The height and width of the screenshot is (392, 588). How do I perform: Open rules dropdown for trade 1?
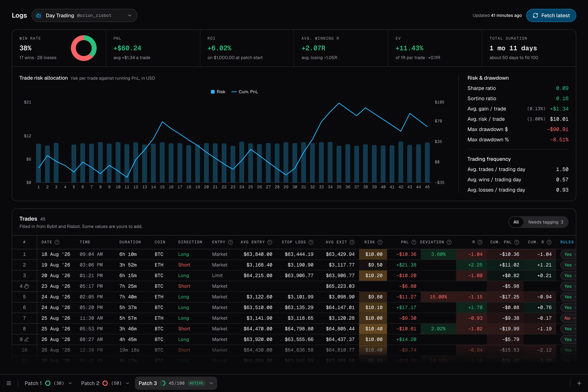[x=568, y=254]
